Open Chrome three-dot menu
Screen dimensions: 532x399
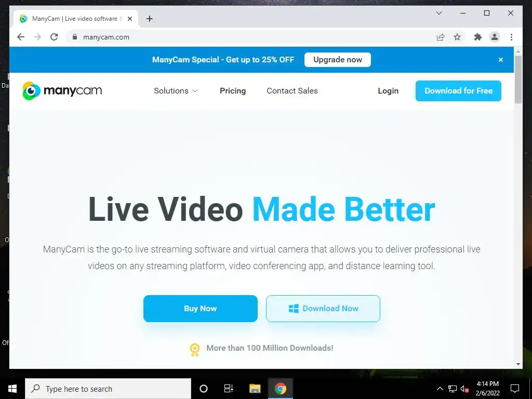tap(511, 37)
